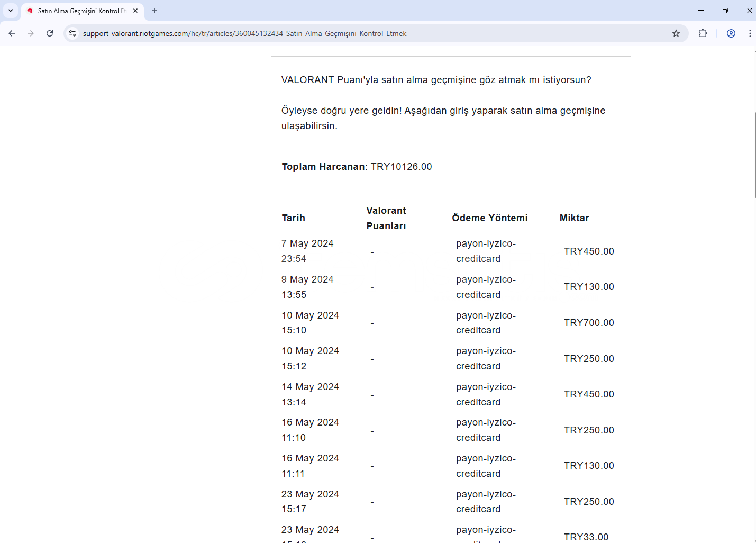Click the browser Back arrow
The width and height of the screenshot is (756, 543).
click(12, 33)
